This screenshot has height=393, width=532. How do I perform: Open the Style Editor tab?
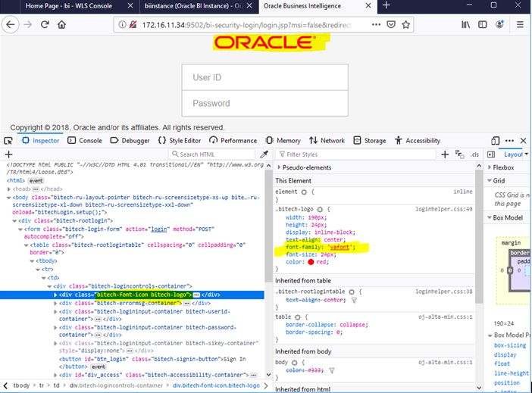point(180,141)
